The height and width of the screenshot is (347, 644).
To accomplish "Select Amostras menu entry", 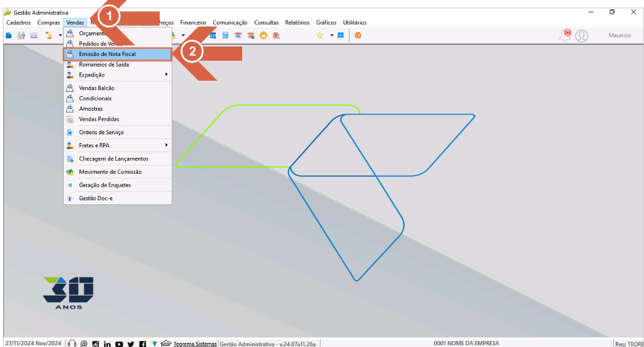I will tap(117, 109).
